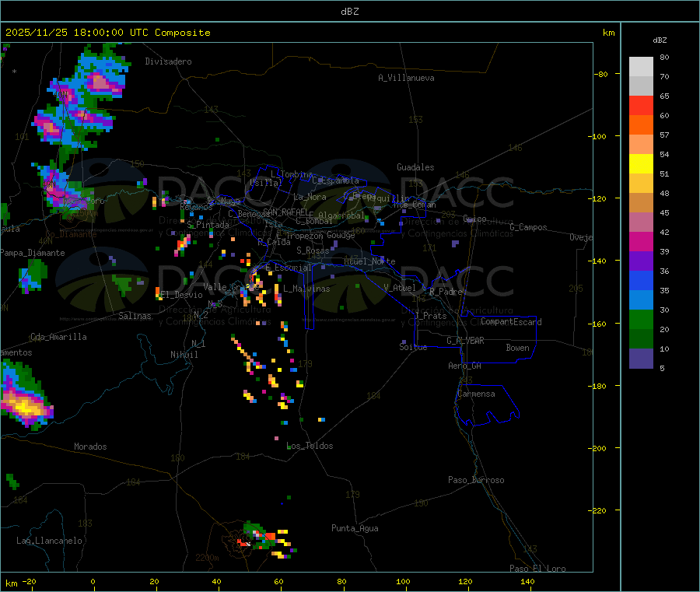The width and height of the screenshot is (700, 592).
Task: Click the blue 36 dBZ legend swatch
Action: click(x=641, y=280)
